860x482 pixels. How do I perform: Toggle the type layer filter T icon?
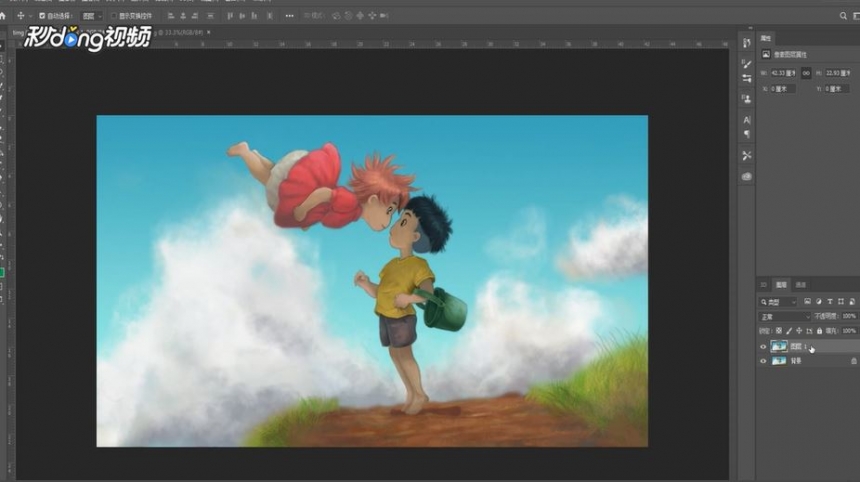coord(829,302)
